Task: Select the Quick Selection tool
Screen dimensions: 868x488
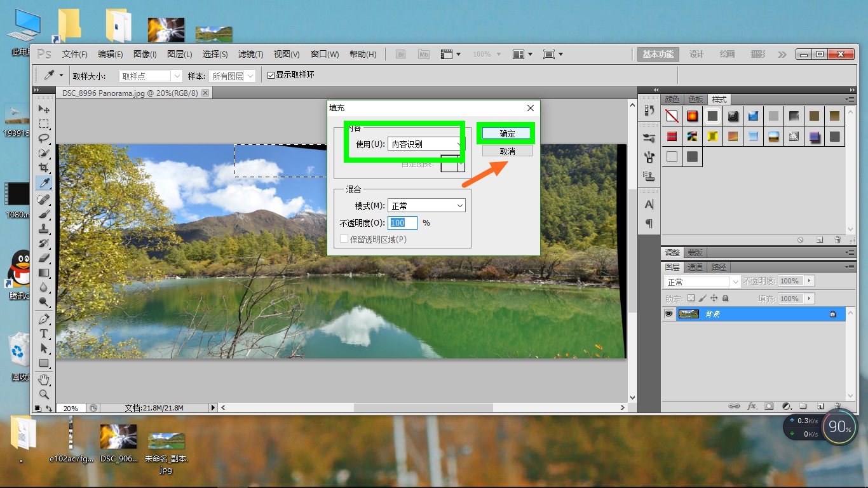Action: click(44, 153)
